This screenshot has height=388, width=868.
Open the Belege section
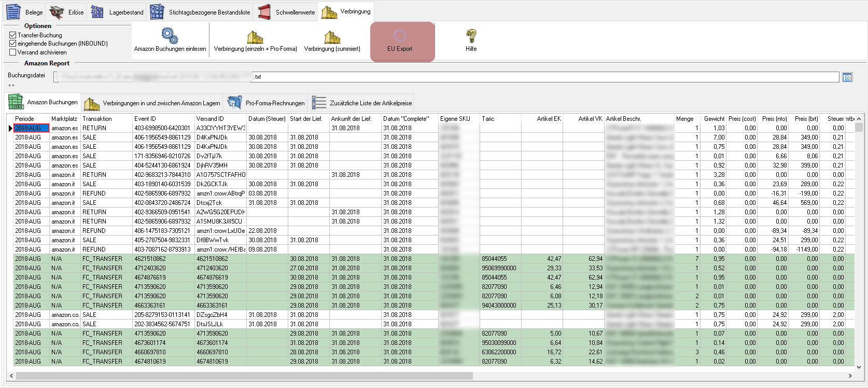point(25,12)
